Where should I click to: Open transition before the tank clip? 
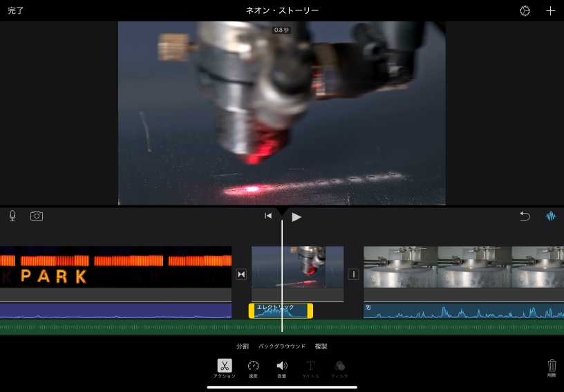tap(353, 274)
